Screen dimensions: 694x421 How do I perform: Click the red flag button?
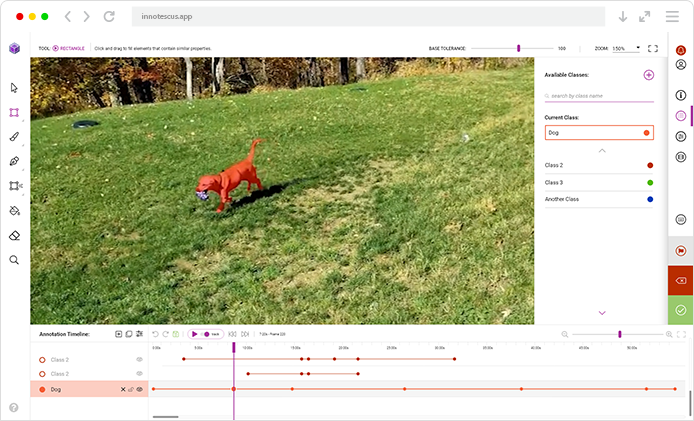tap(681, 251)
